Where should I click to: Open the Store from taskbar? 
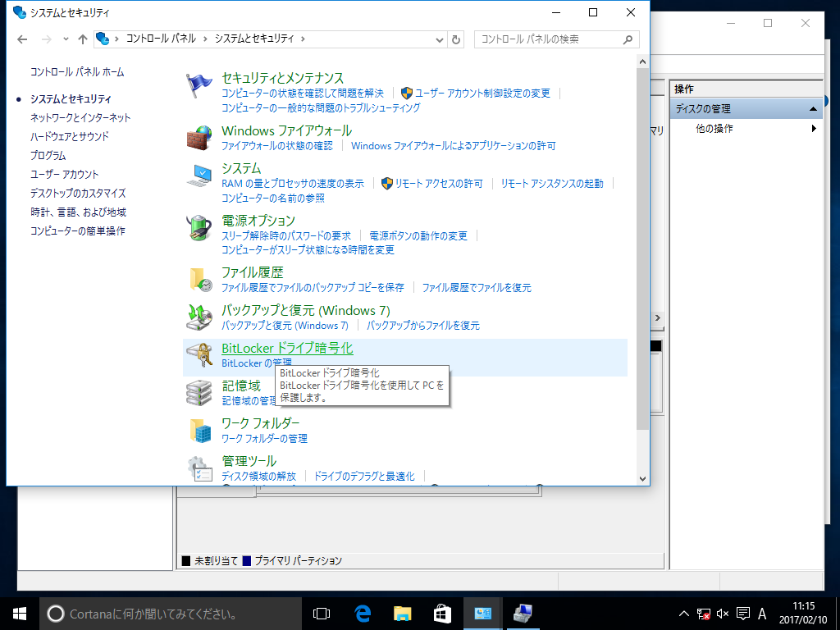(x=442, y=614)
